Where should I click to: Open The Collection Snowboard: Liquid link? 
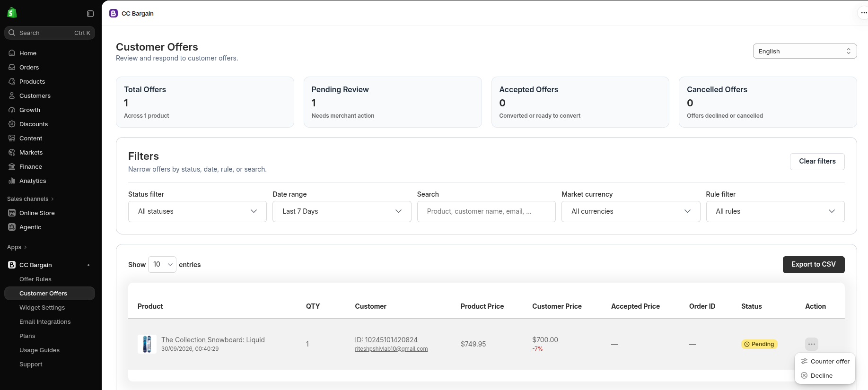213,339
